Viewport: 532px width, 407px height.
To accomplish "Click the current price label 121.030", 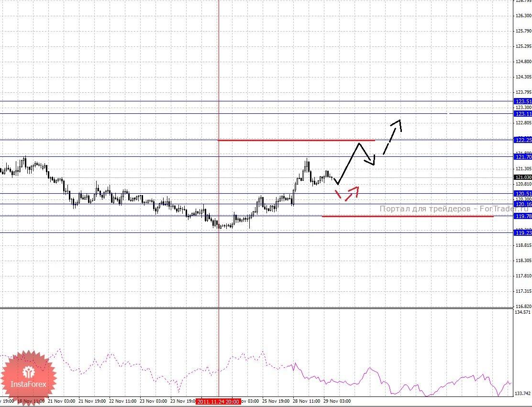I will click(523, 177).
